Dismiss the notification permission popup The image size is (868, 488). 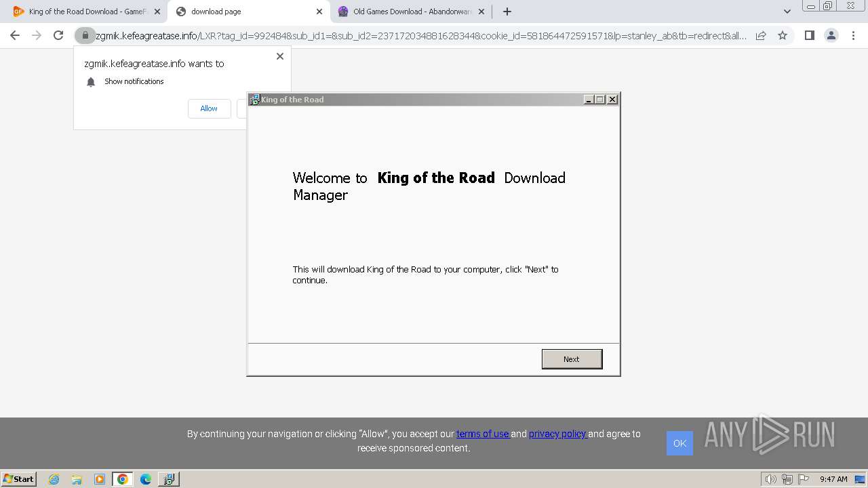click(280, 56)
